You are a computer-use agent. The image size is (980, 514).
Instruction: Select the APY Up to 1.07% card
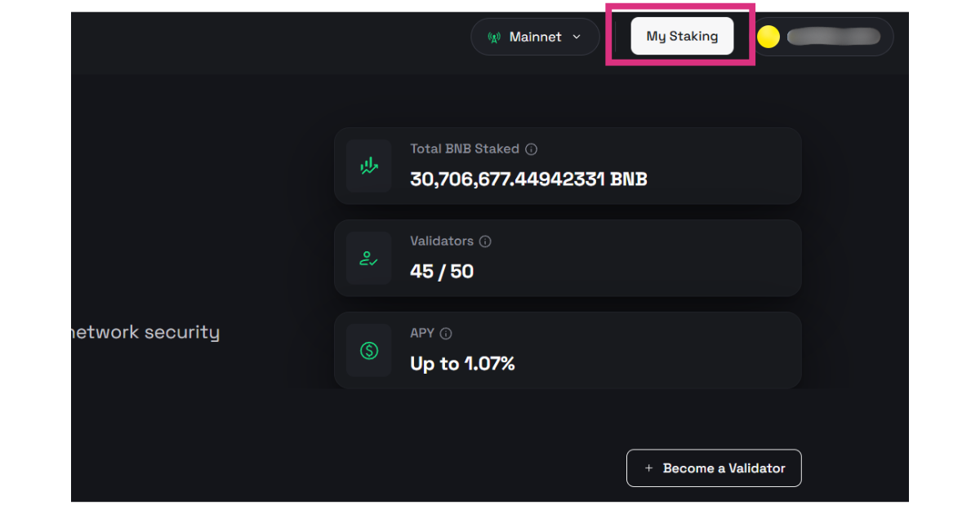[x=568, y=350]
